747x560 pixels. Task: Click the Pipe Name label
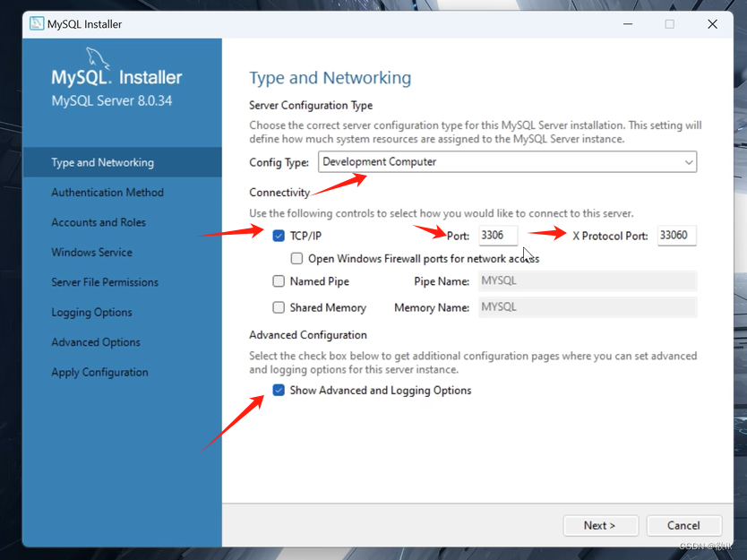coord(442,281)
